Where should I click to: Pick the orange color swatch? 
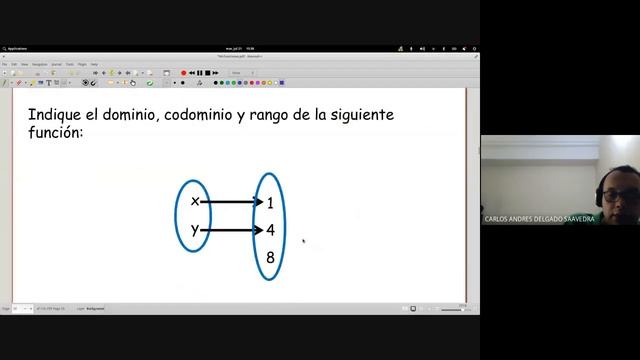click(264, 83)
